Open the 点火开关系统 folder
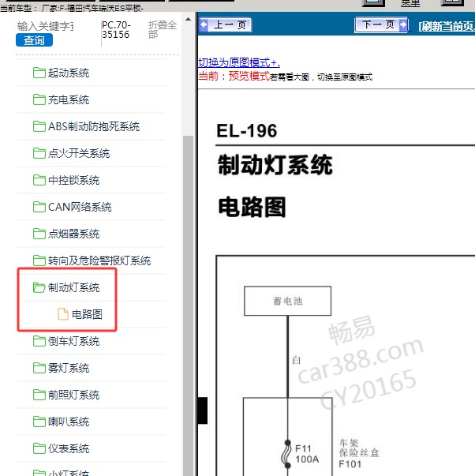Screen dimensions: 475x476 point(79,153)
